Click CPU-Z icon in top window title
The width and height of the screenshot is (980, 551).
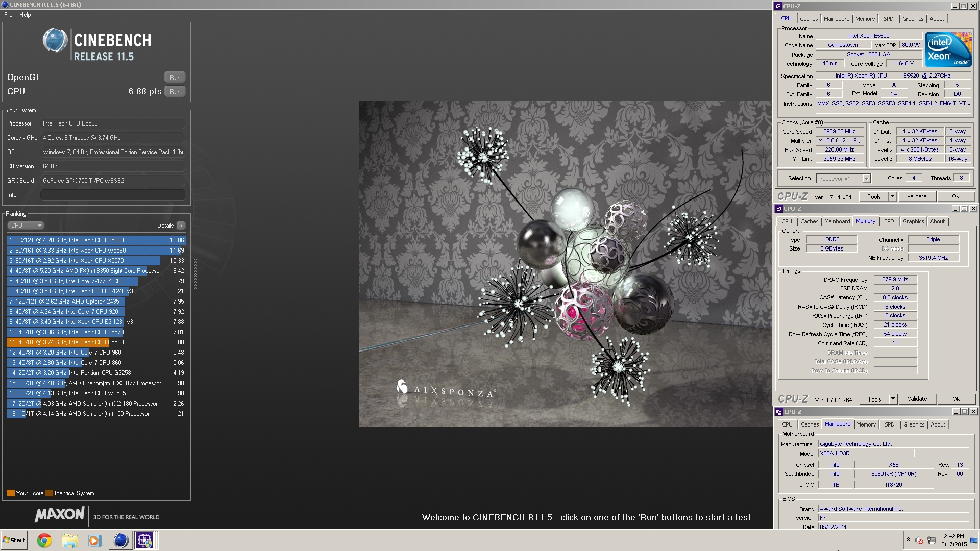(778, 6)
